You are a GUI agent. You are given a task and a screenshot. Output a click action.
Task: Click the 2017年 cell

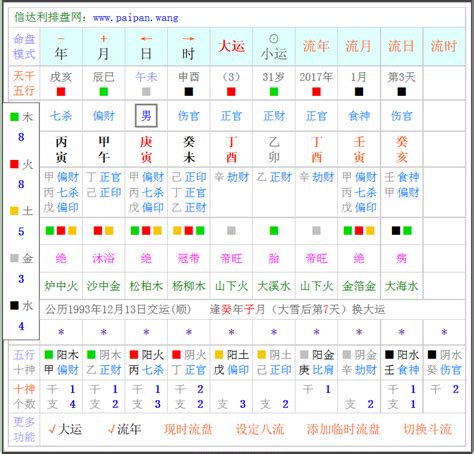click(x=316, y=77)
